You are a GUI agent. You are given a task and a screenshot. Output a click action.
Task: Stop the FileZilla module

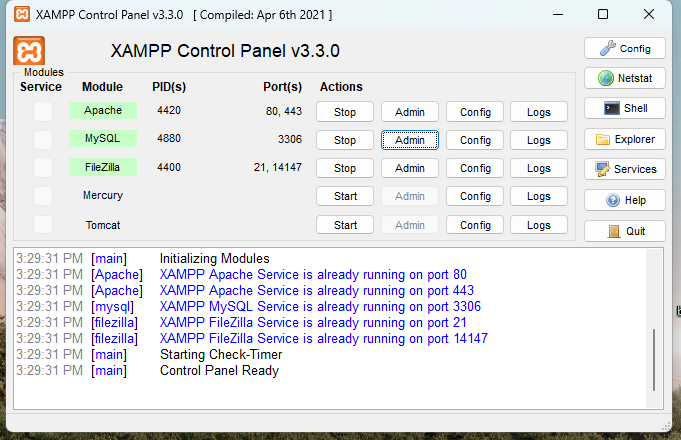coord(345,168)
